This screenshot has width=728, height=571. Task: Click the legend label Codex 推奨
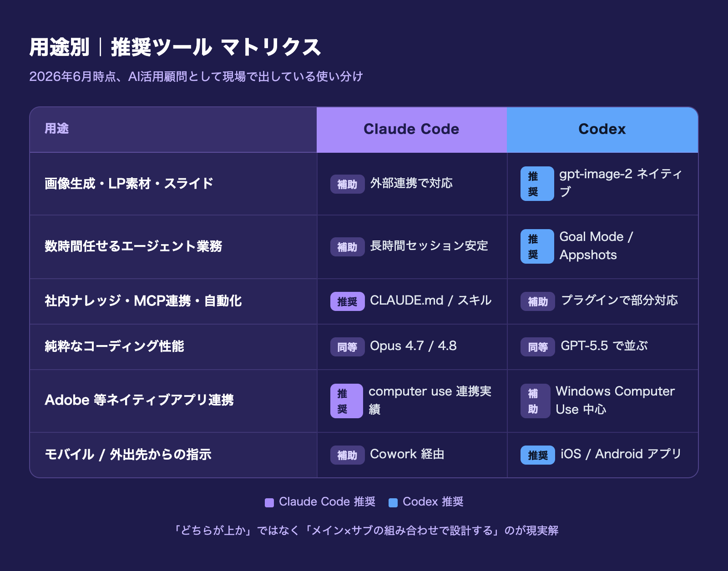tap(433, 502)
